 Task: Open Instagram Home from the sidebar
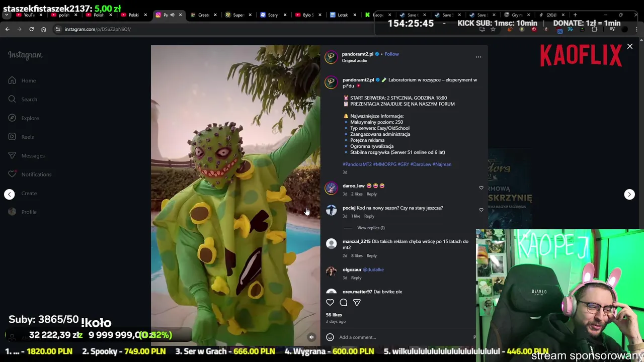pos(22,80)
